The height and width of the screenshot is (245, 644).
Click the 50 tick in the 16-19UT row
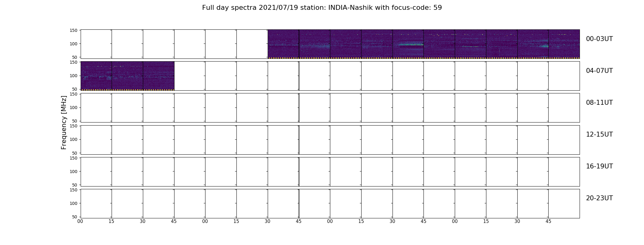pos(75,185)
